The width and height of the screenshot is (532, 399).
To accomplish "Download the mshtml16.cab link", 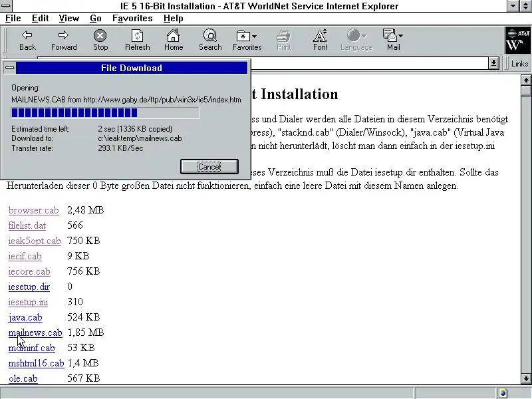I will pos(37,363).
